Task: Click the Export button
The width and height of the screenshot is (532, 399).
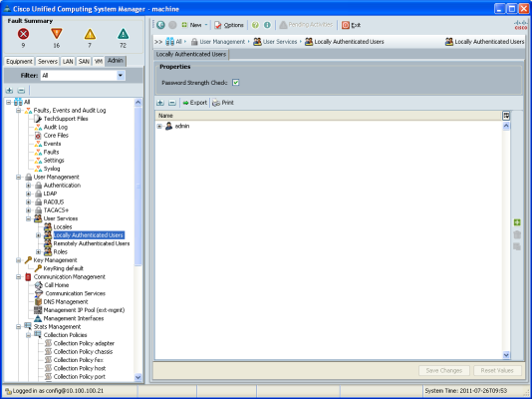Action: (x=194, y=103)
